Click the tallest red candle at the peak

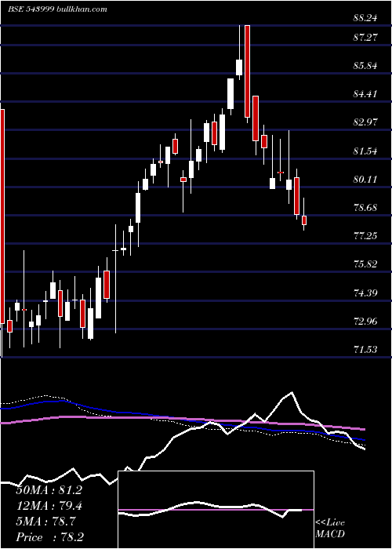pyautogui.click(x=247, y=71)
